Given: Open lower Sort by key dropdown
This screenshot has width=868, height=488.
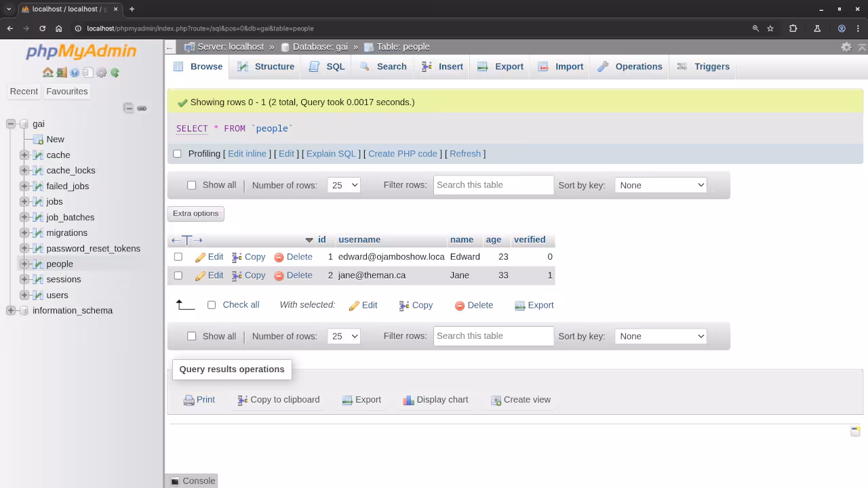Looking at the screenshot, I should (660, 336).
